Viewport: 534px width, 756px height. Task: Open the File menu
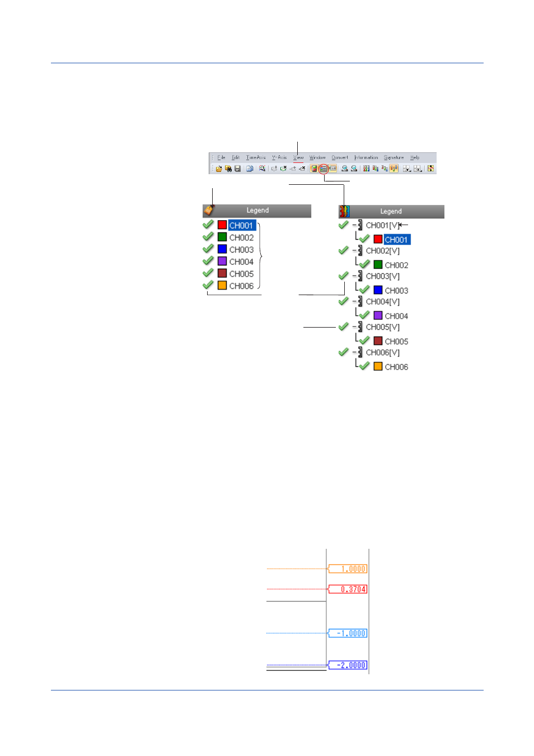tap(221, 157)
